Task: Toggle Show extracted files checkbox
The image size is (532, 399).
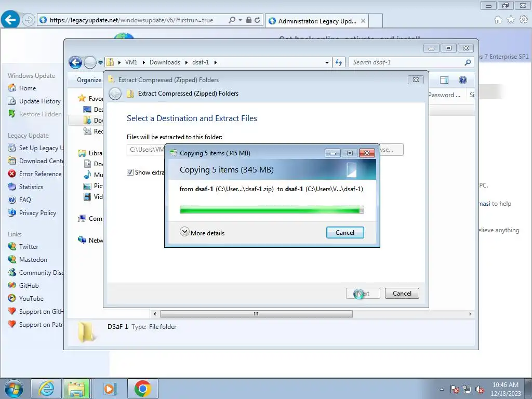Action: pyautogui.click(x=130, y=172)
